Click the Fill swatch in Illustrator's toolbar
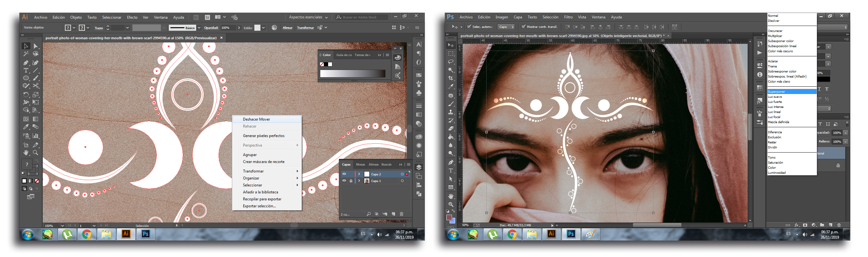This screenshot has height=257, width=868. 27,165
